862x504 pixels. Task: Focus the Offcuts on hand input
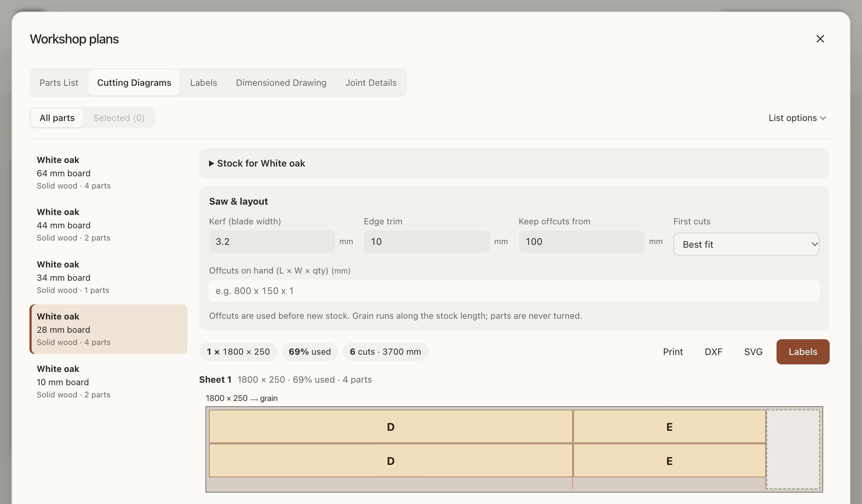point(514,291)
